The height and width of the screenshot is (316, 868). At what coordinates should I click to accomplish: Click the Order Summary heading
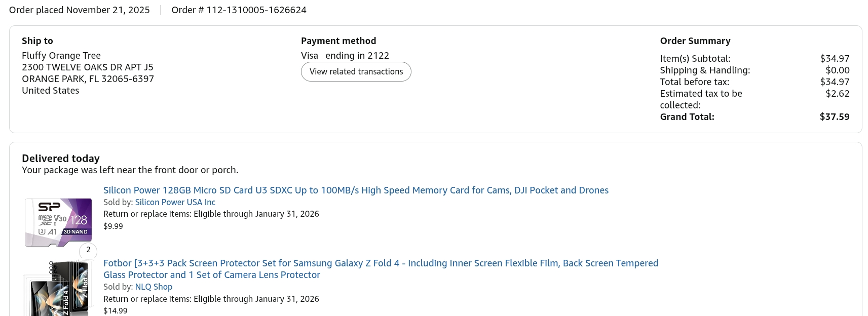(695, 41)
